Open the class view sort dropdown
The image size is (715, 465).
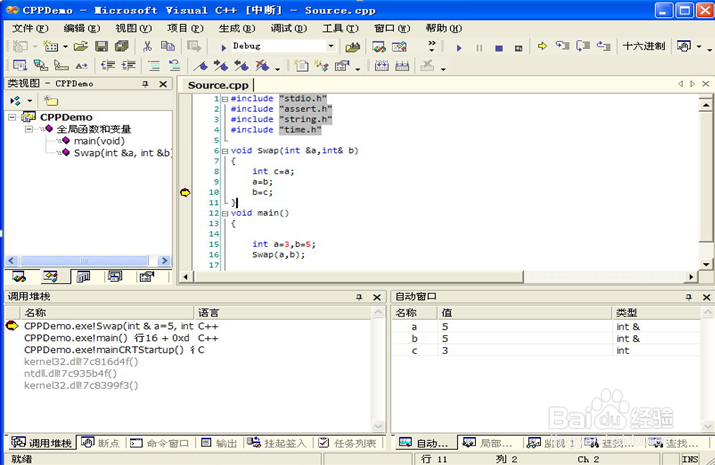pos(30,101)
